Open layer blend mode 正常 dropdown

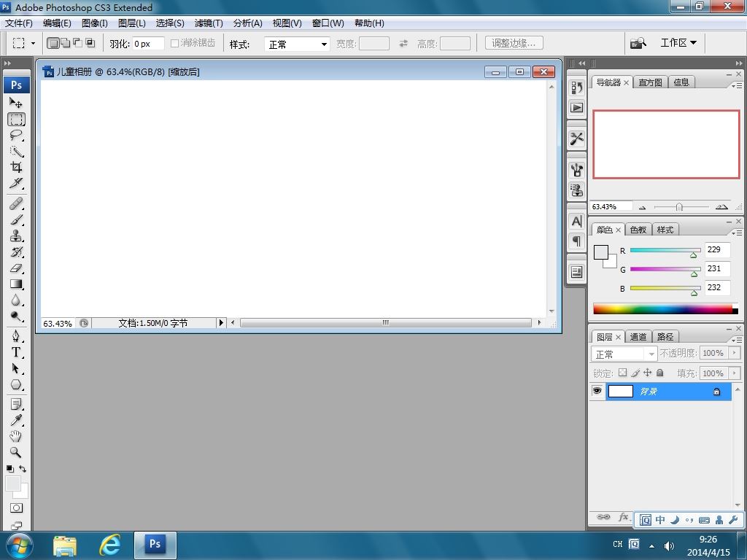pos(624,354)
